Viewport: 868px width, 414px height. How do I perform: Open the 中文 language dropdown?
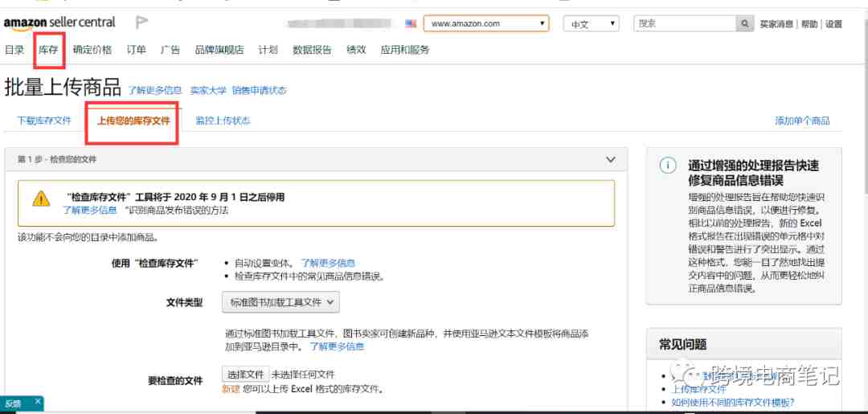pyautogui.click(x=592, y=24)
